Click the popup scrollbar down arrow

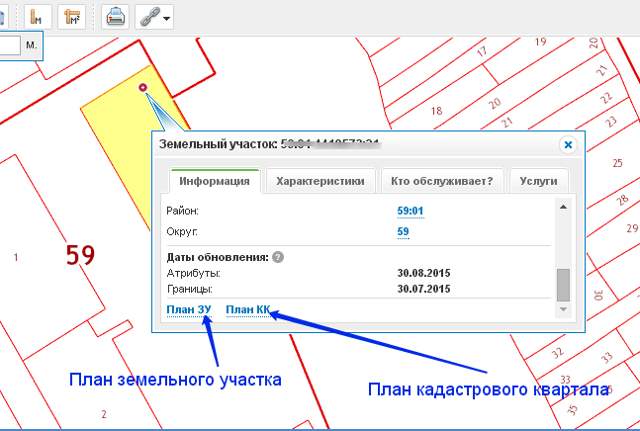tap(563, 309)
